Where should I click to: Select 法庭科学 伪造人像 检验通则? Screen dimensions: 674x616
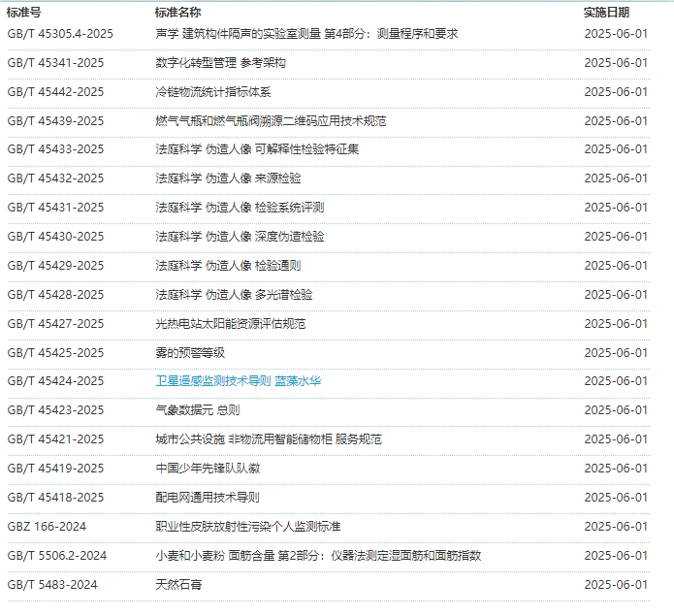(228, 266)
